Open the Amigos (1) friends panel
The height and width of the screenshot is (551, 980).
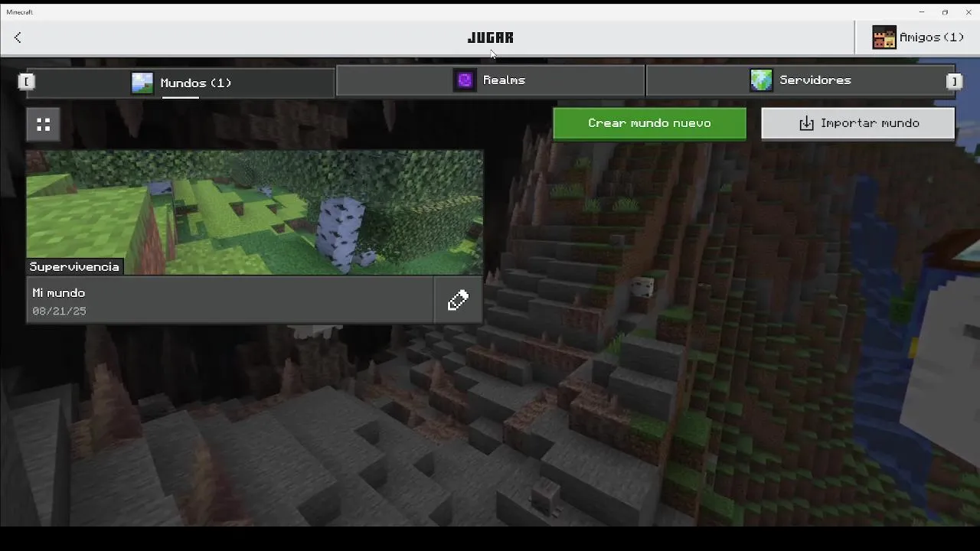tap(917, 37)
